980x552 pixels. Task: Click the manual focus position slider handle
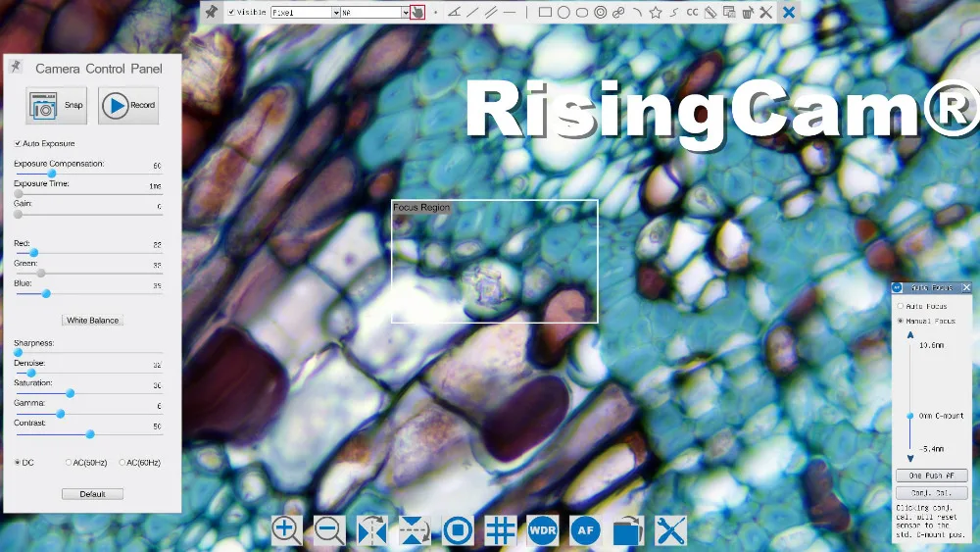pos(910,416)
